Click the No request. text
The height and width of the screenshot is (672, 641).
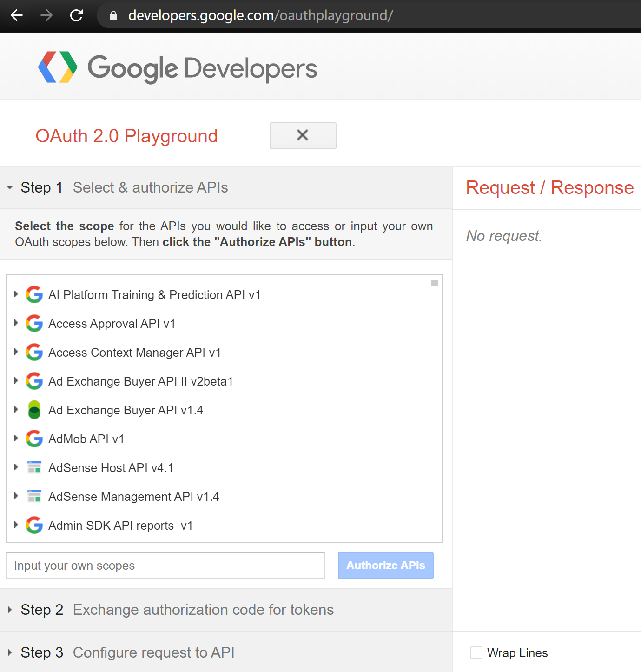[x=504, y=236]
